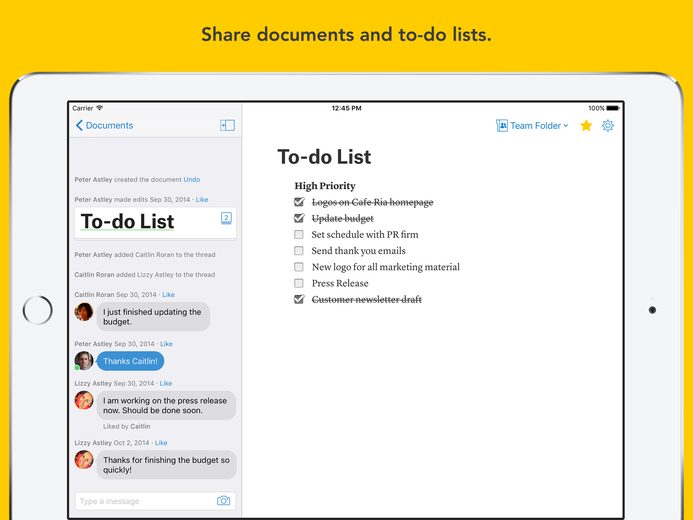Click 'Send thank you emails' item text
The image size is (693, 520).
pos(358,251)
